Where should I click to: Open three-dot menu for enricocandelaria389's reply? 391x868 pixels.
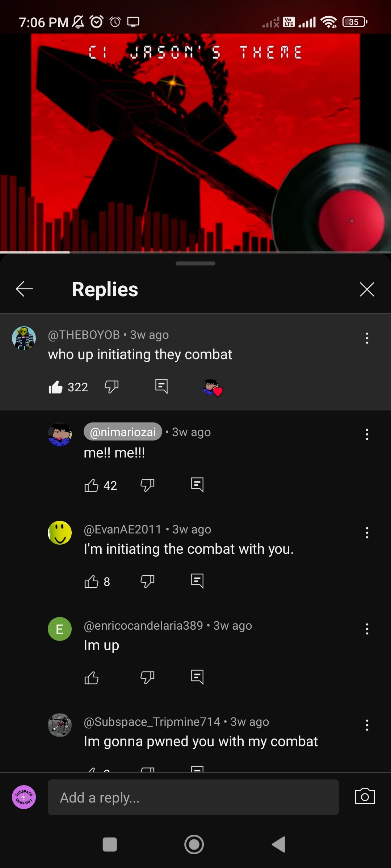[367, 629]
